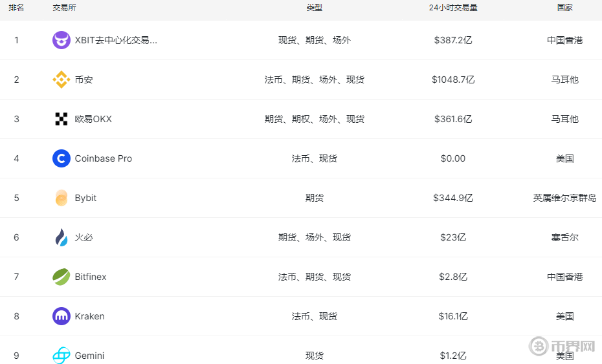
Task: Click the 交易所 exchange column header
Action: [x=64, y=8]
